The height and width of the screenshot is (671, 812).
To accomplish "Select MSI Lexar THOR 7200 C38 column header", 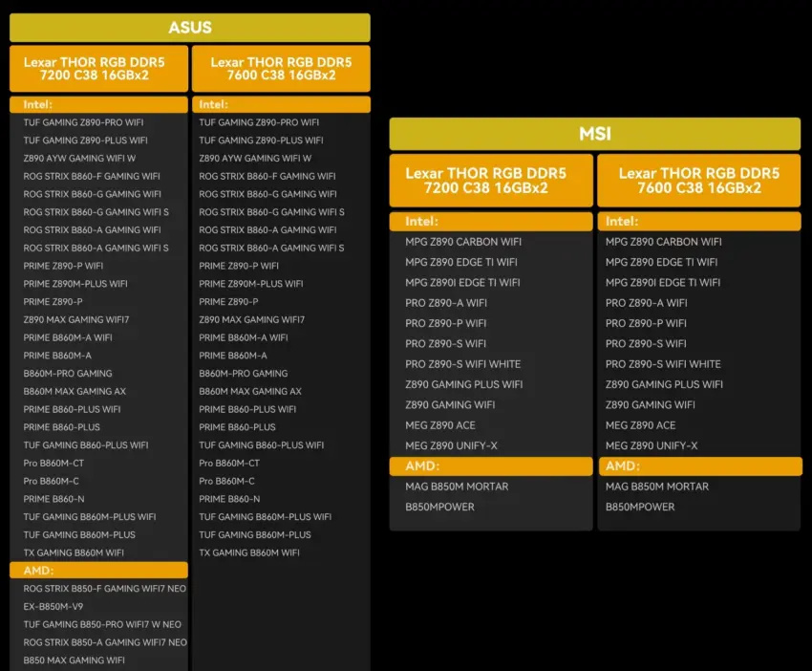I will pos(491,181).
